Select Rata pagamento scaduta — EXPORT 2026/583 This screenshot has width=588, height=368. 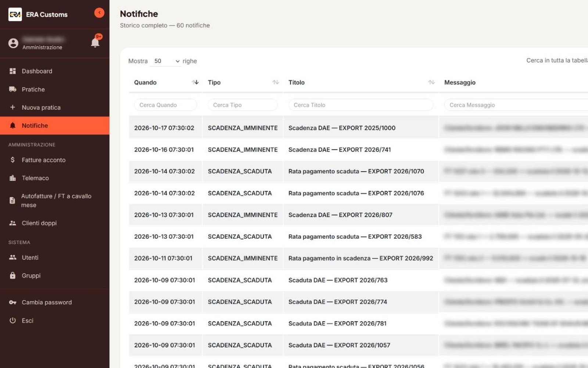tap(358, 236)
